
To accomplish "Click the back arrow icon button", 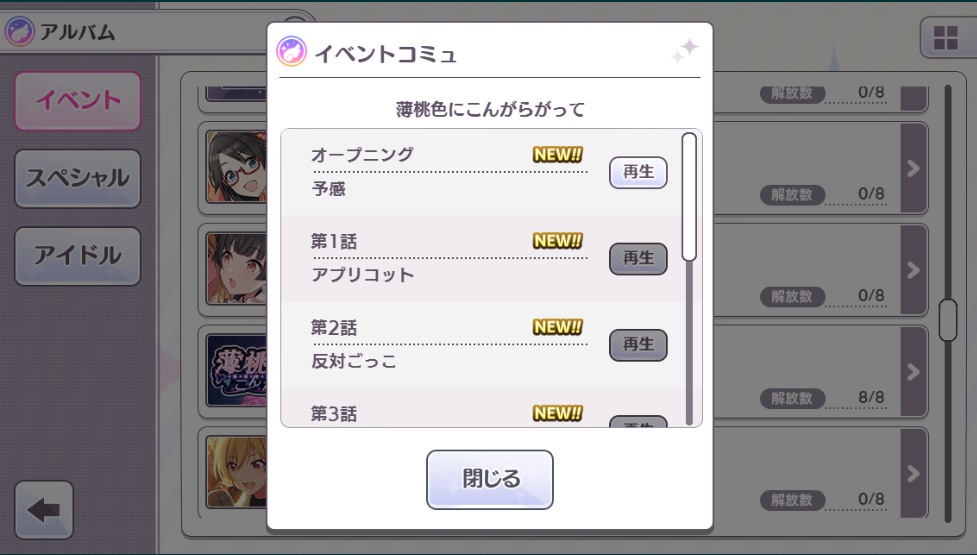I will 44,510.
